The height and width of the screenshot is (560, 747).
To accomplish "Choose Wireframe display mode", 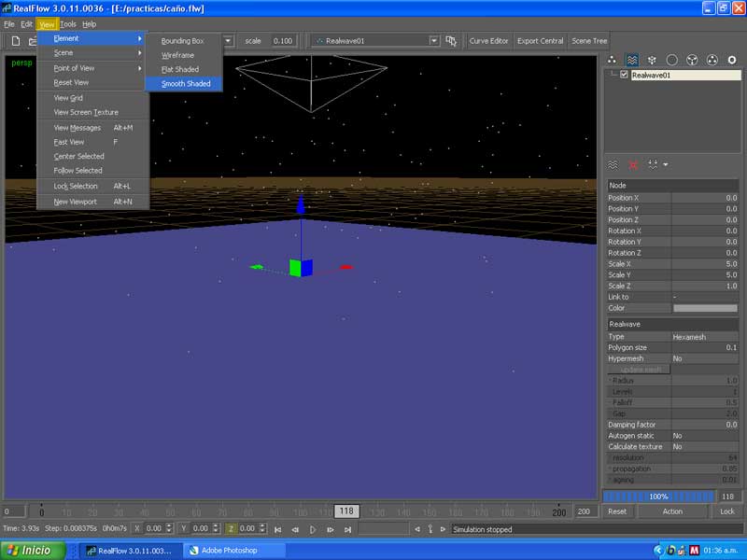I will tap(184, 55).
